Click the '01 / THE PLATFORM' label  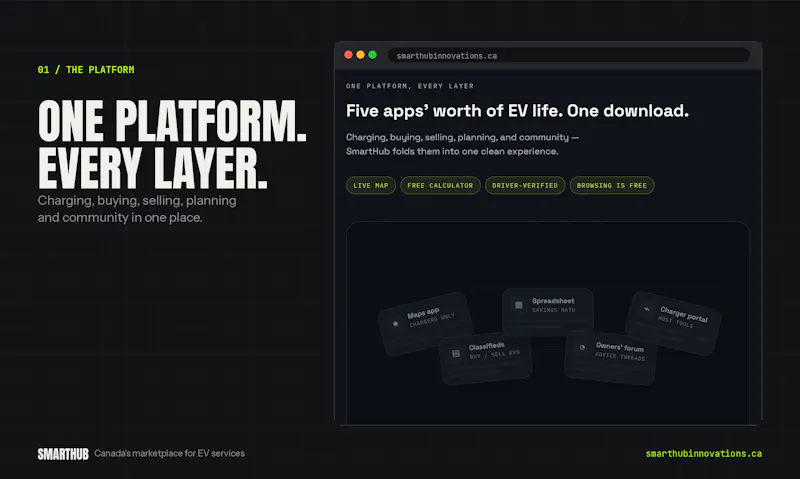click(86, 70)
